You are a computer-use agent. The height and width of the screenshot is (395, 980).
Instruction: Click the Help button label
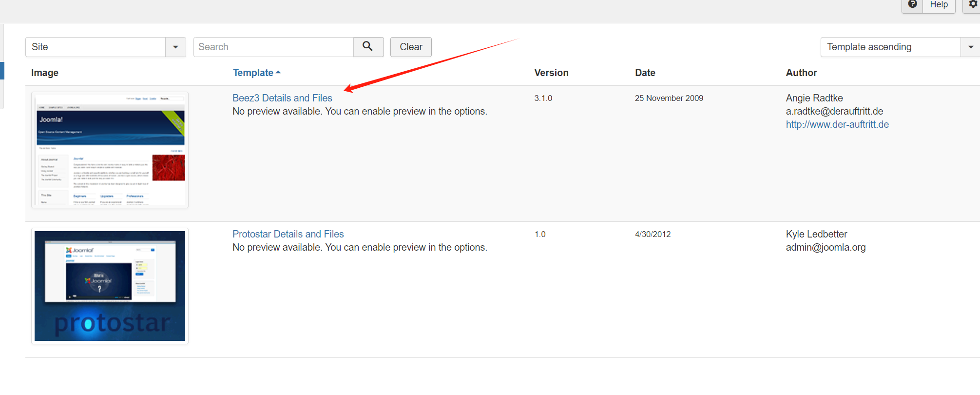pyautogui.click(x=939, y=5)
